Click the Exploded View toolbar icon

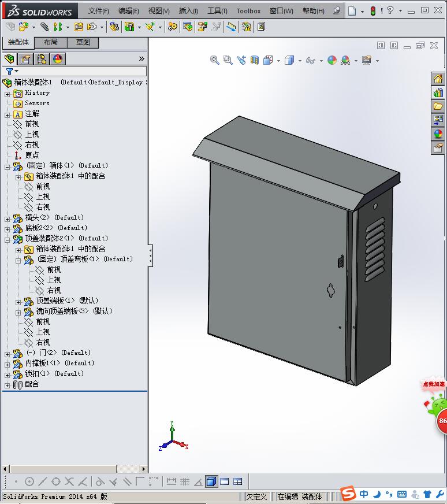(x=202, y=27)
